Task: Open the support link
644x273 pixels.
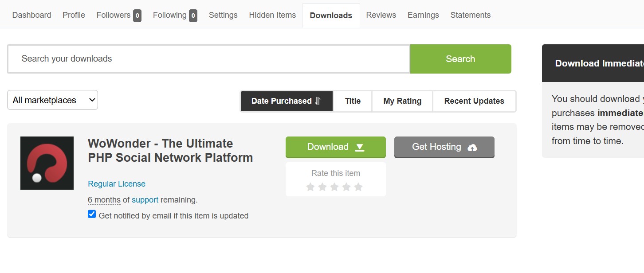Action: point(145,200)
